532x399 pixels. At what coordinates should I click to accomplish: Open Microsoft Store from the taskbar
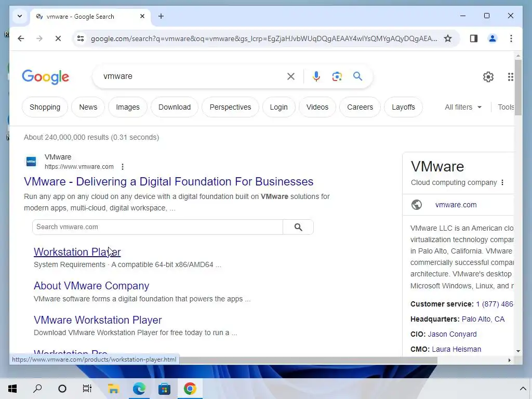(x=164, y=389)
